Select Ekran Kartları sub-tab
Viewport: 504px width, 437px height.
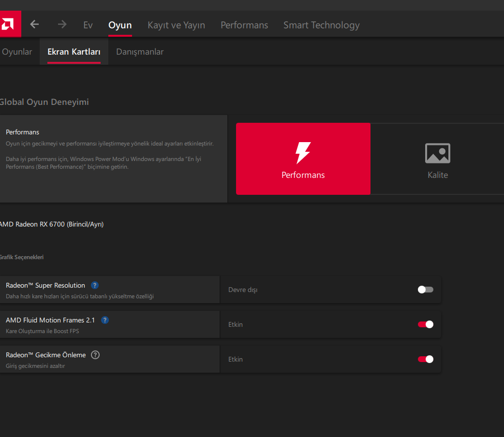(74, 52)
